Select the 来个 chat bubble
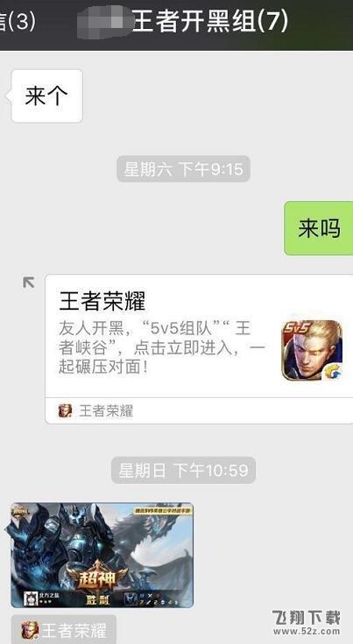Image resolution: width=353 pixels, height=644 pixels. [x=46, y=96]
